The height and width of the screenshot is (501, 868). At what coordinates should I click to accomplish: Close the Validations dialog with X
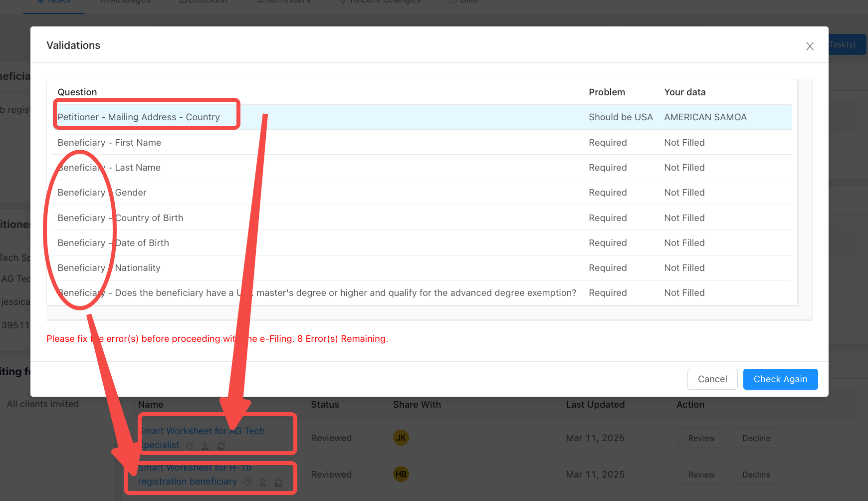coord(810,46)
